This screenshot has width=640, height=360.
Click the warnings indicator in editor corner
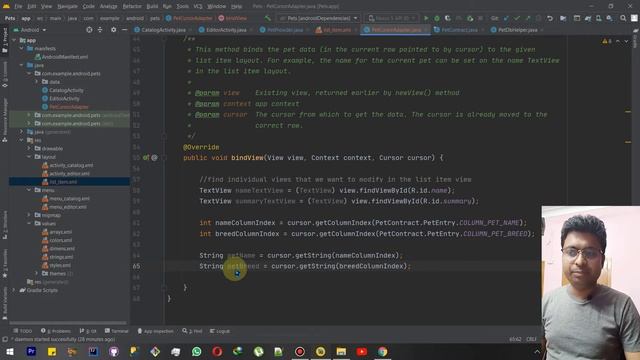click(607, 41)
